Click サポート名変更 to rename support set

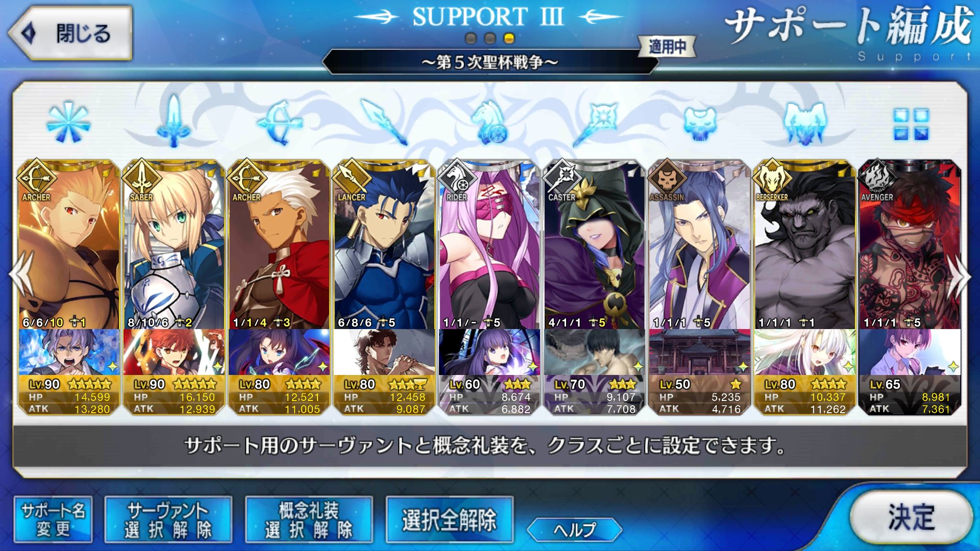[x=53, y=519]
